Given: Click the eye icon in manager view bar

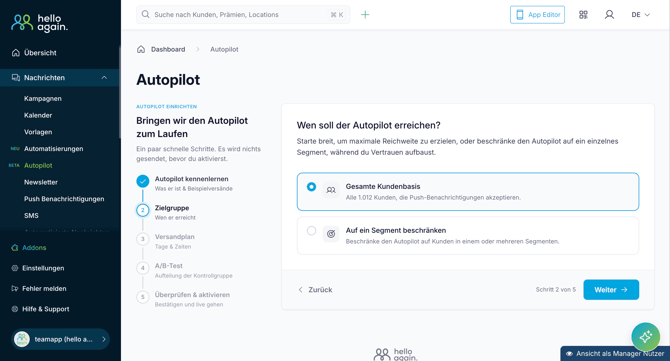Looking at the screenshot, I should (569, 354).
